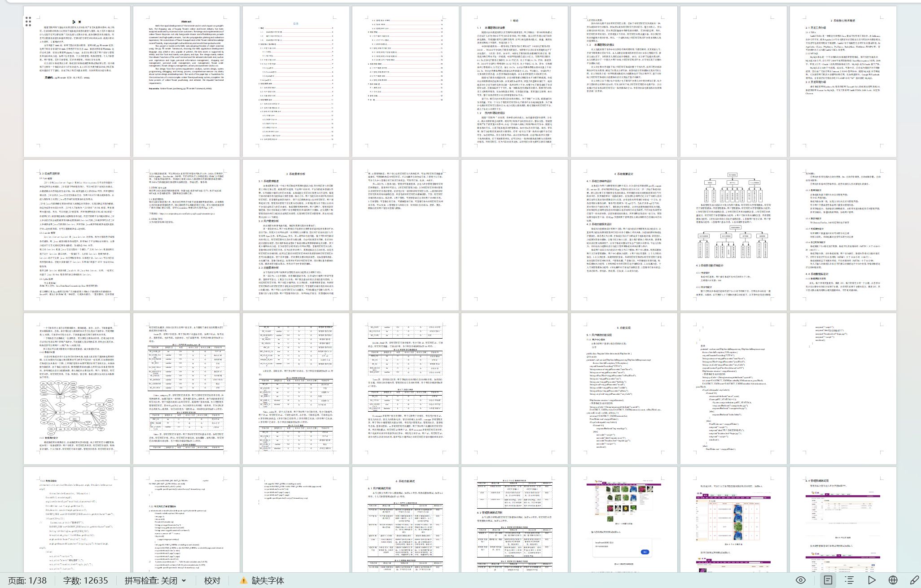This screenshot has width=921, height=588.
Task: Click the 校对 proofreading button
Action: [212, 580]
